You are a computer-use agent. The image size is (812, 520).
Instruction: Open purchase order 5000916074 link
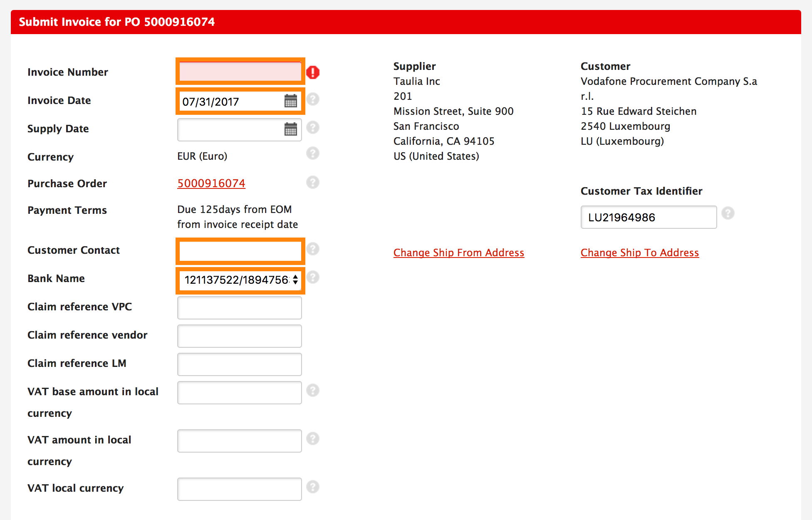211,183
